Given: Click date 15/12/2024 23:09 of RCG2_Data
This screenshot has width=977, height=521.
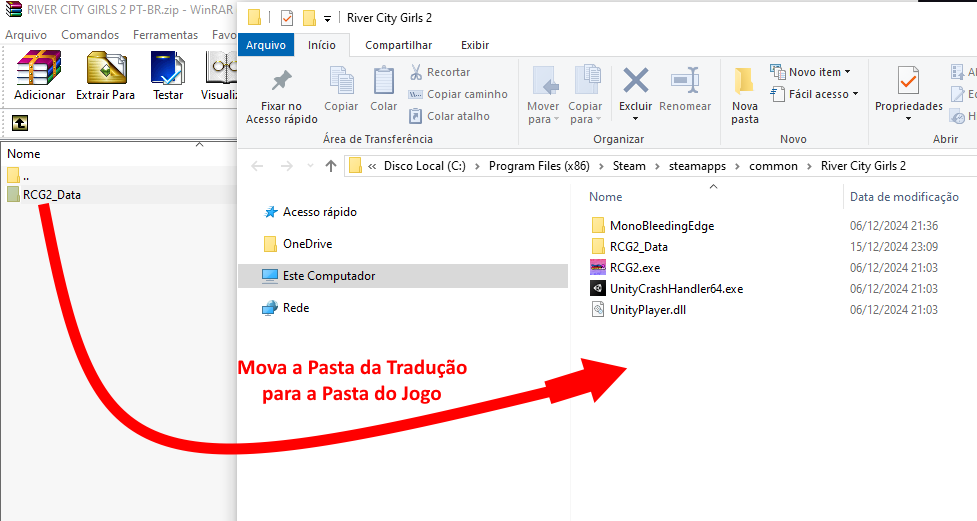Looking at the screenshot, I should [894, 247].
